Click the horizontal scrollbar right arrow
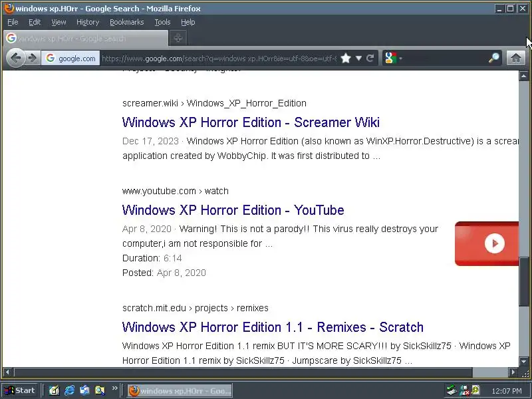Viewport: 532px width, 399px height. pos(513,372)
